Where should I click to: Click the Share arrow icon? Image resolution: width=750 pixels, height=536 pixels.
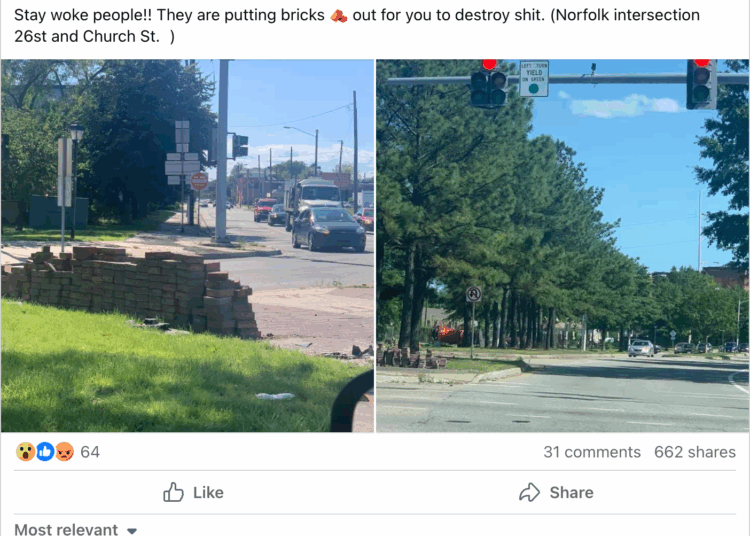[x=529, y=492]
